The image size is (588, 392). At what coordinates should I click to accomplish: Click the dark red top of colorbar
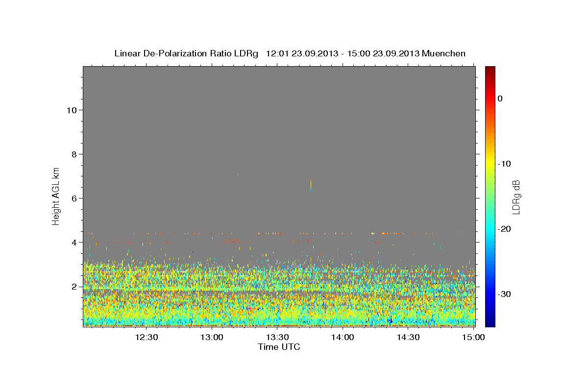[490, 69]
